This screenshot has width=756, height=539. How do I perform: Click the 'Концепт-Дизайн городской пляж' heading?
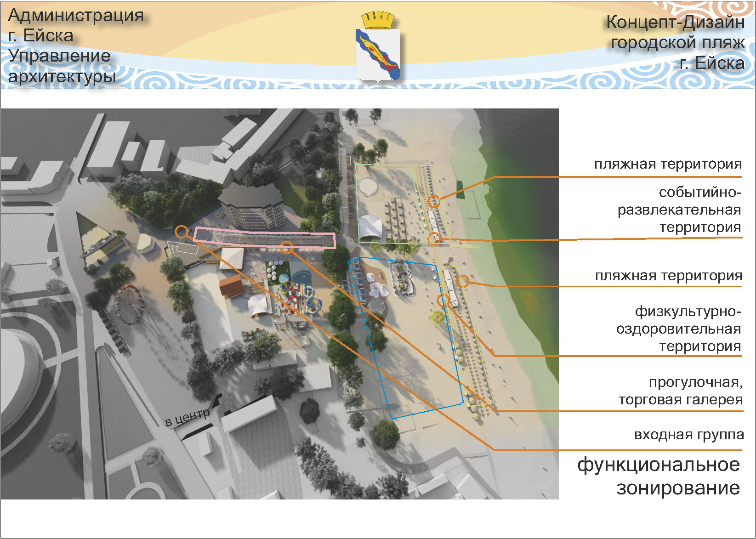point(675,32)
